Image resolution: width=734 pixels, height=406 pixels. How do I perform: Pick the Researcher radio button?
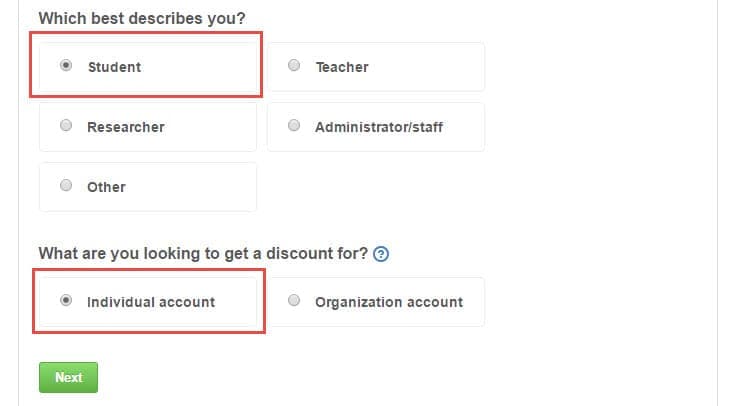coord(66,126)
